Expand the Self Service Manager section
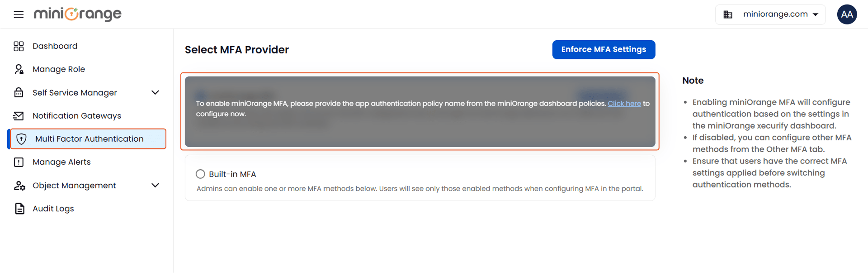Screen dimensions: 868x273 pyautogui.click(x=155, y=92)
